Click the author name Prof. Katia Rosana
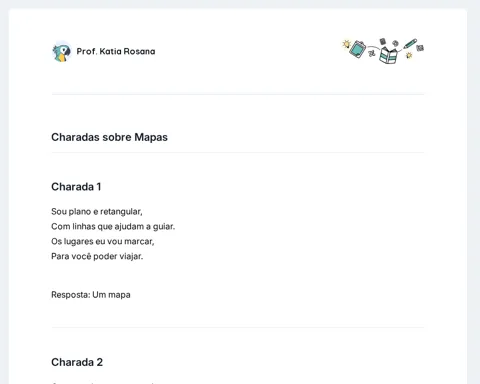480x384 pixels. tap(116, 51)
